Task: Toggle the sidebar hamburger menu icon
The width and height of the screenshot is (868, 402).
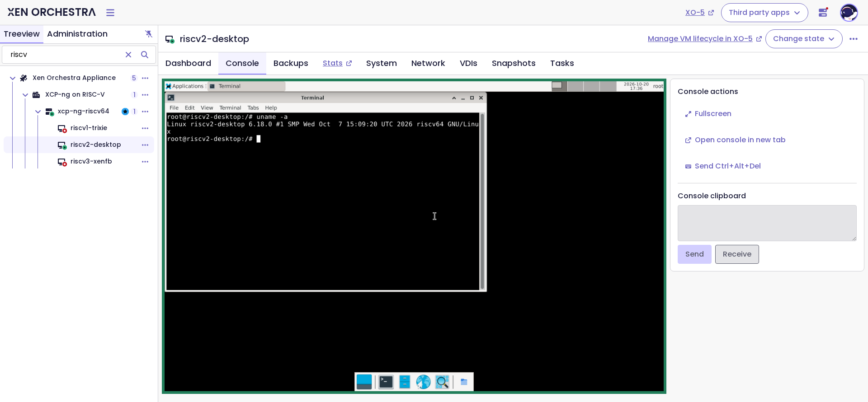Action: click(x=110, y=13)
